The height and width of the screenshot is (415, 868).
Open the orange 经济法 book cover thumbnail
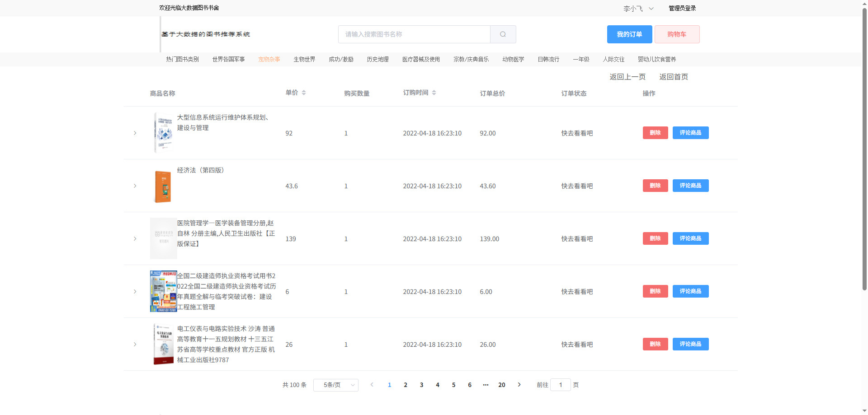pos(163,186)
